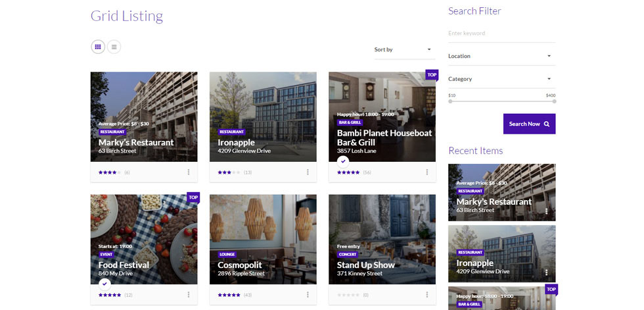Click the '63 Birch Street' address in grid
Screen dimensions: 644x310
coord(118,151)
